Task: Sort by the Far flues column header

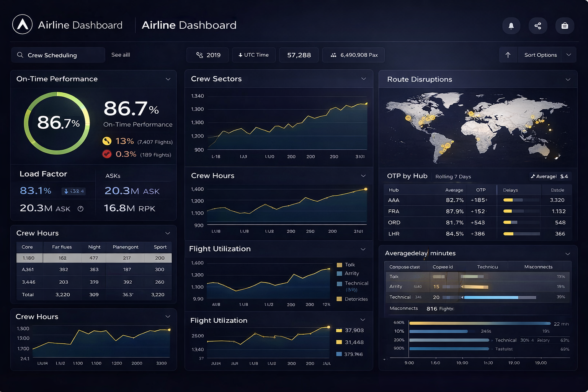Action: [62, 247]
